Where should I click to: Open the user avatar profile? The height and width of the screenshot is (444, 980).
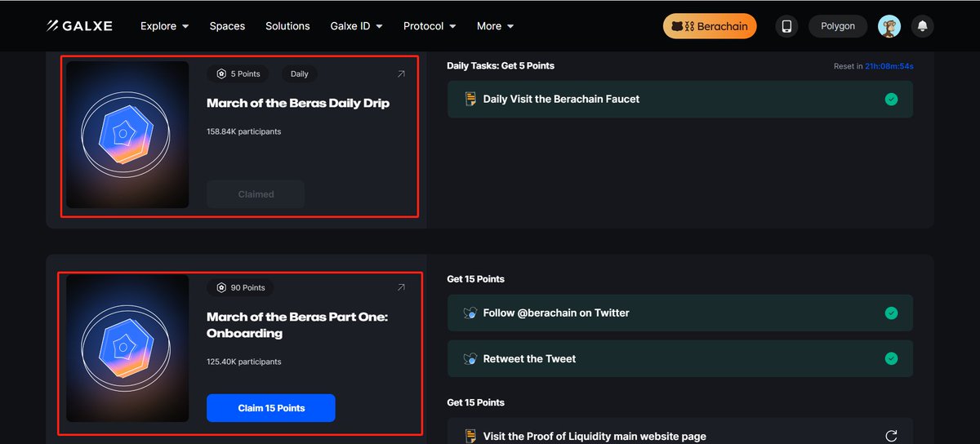click(x=889, y=26)
